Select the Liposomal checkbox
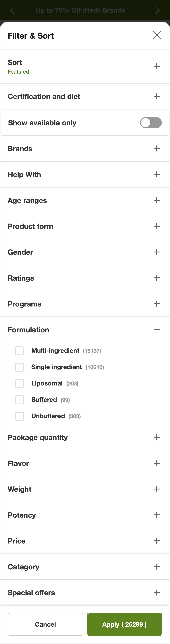 (19, 384)
